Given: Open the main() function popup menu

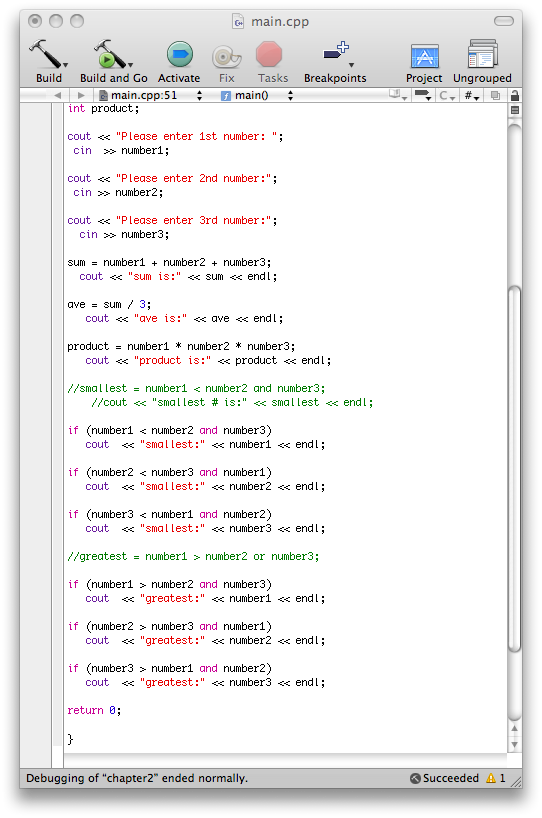Looking at the screenshot, I should click(257, 95).
